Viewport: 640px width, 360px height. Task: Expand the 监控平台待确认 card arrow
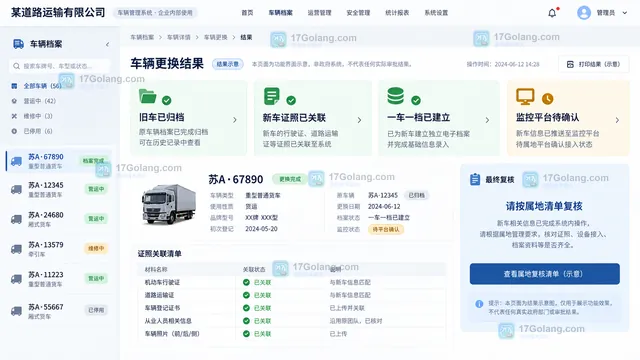pos(617,120)
